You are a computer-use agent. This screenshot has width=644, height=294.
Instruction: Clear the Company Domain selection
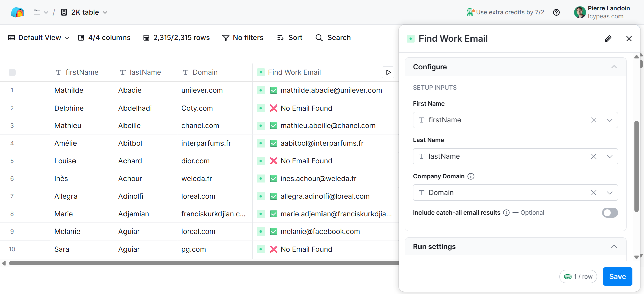pyautogui.click(x=594, y=193)
